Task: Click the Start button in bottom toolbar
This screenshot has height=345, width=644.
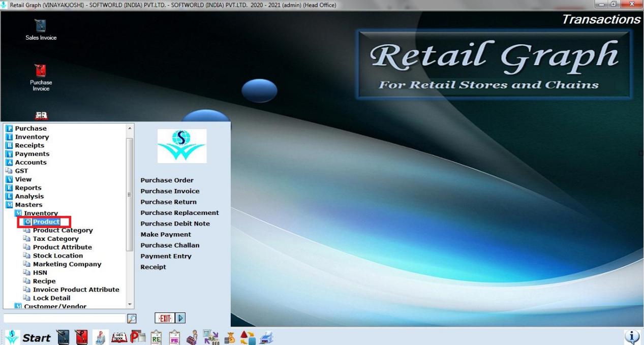Action: coord(37,337)
